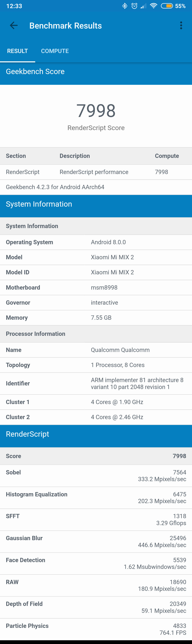
Task: Tap the Operating System Android 8.0.0 row
Action: click(96, 242)
